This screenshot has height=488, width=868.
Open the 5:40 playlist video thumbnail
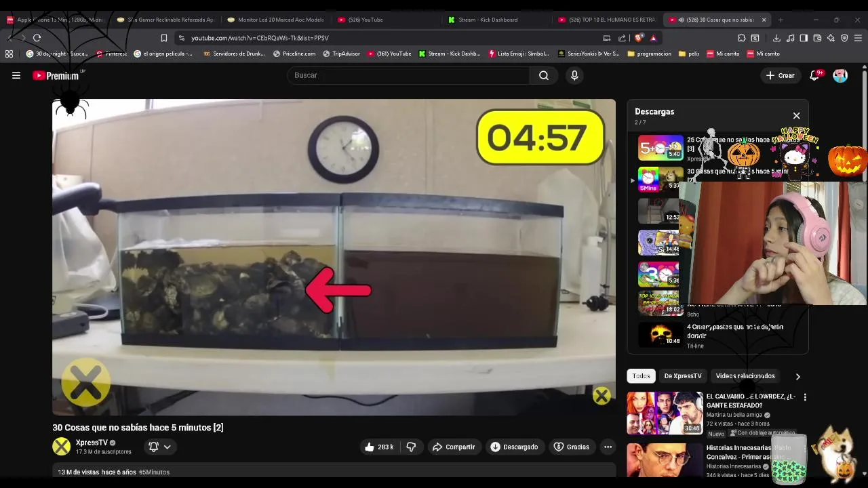pyautogui.click(x=660, y=147)
